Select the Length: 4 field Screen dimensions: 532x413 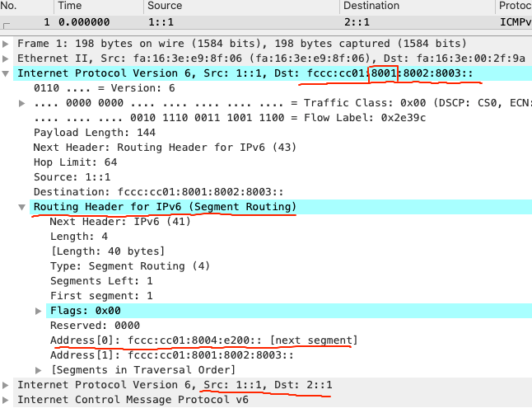click(x=79, y=237)
